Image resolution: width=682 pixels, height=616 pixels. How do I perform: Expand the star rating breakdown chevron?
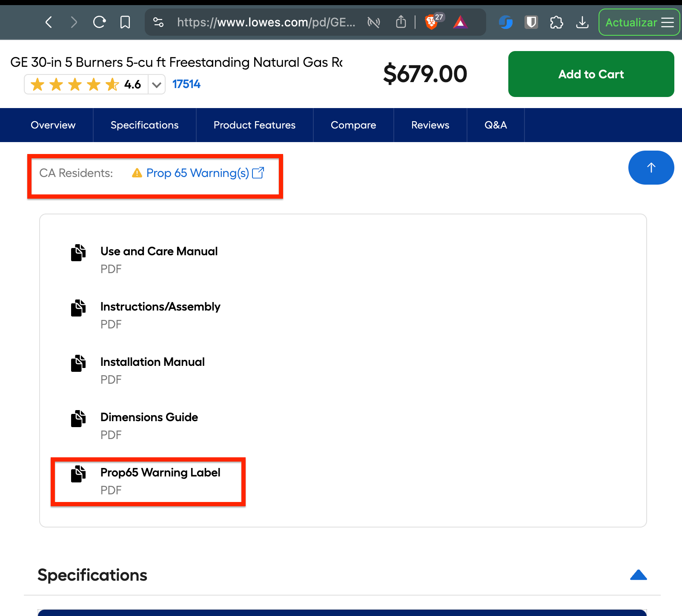click(157, 85)
